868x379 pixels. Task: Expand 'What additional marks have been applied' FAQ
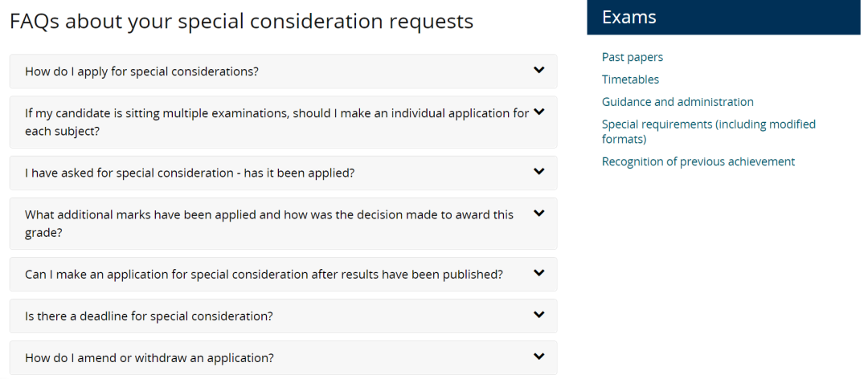click(269, 223)
